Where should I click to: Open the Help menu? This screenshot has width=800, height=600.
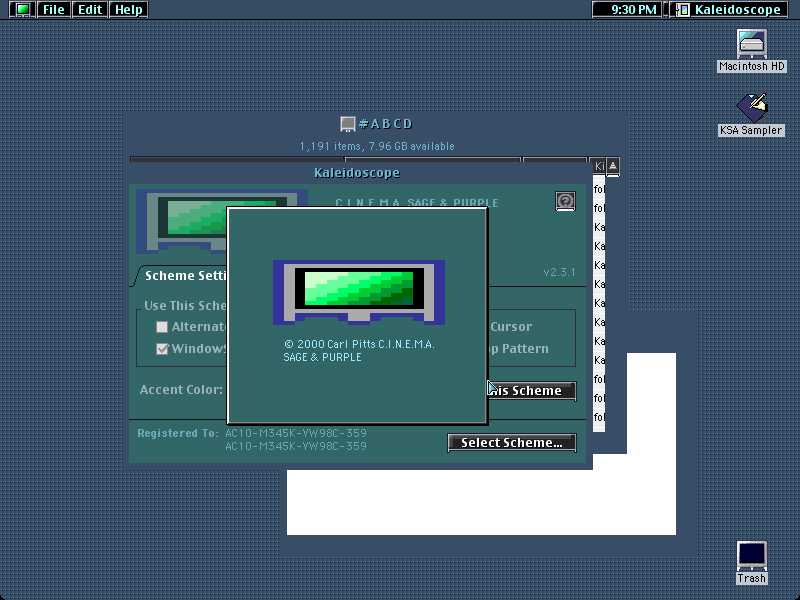point(129,9)
